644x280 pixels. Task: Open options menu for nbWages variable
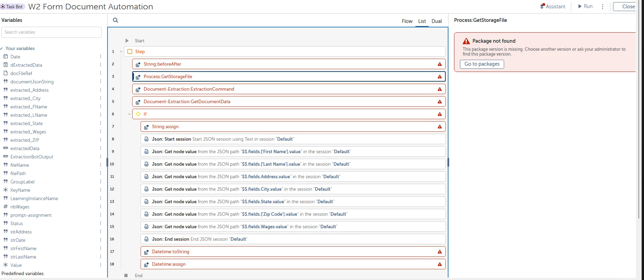(101, 206)
